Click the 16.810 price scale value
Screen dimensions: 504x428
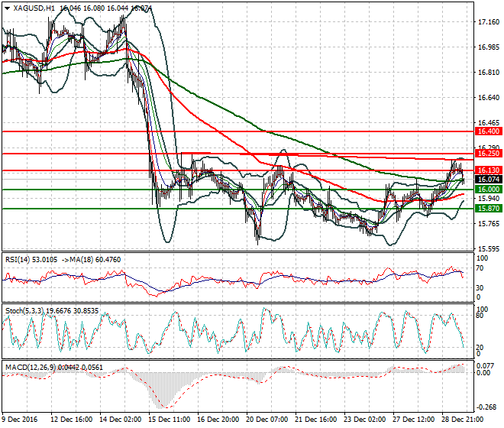489,73
